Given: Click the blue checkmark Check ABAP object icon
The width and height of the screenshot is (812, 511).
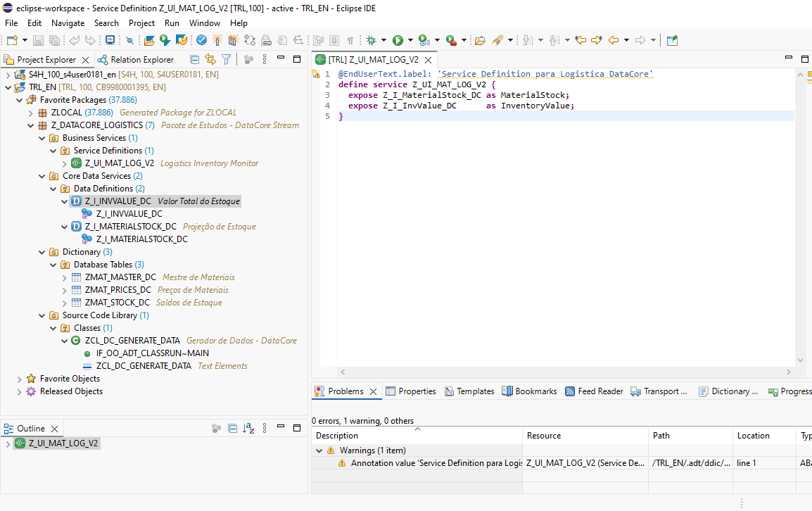Looking at the screenshot, I should [x=201, y=41].
